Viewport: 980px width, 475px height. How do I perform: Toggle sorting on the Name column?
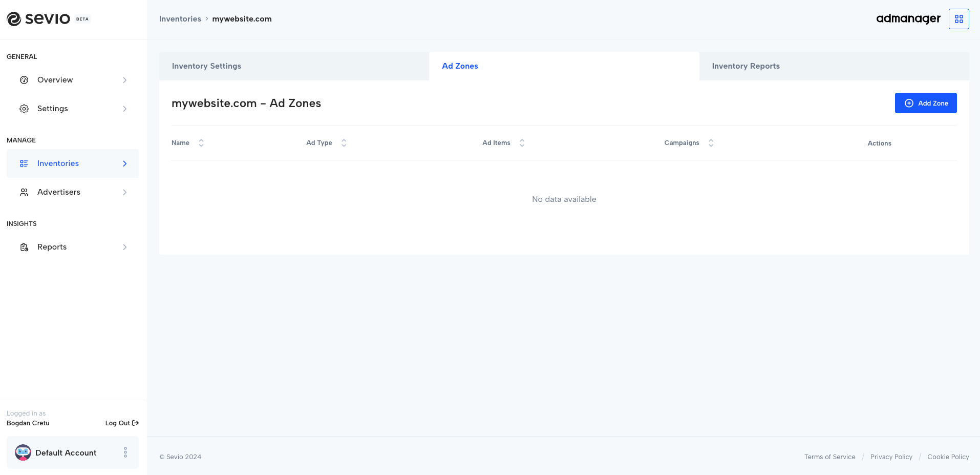coord(201,142)
